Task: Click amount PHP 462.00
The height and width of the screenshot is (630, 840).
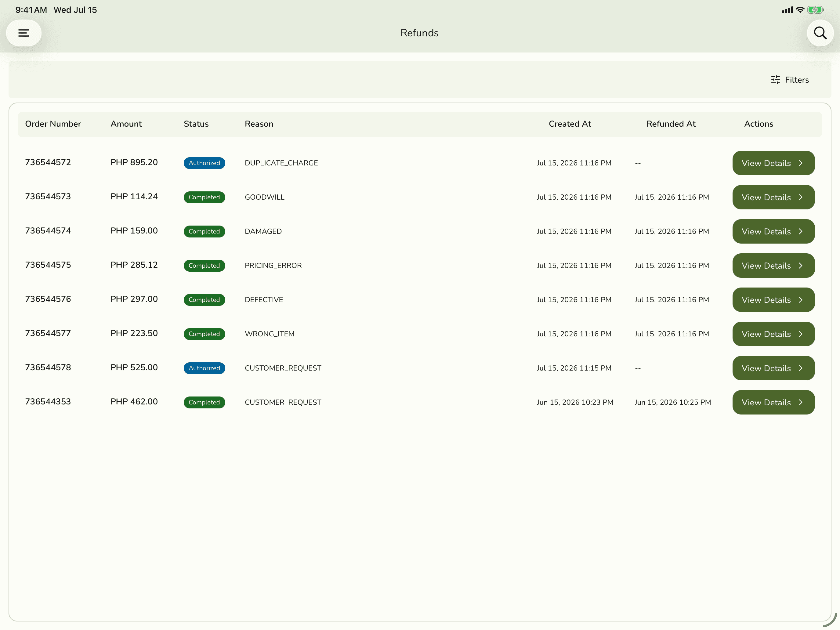Action: click(x=134, y=401)
